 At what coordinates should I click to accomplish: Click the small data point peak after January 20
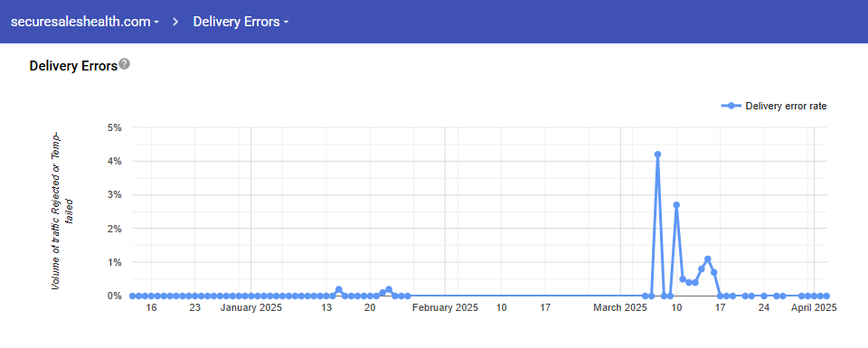point(389,289)
